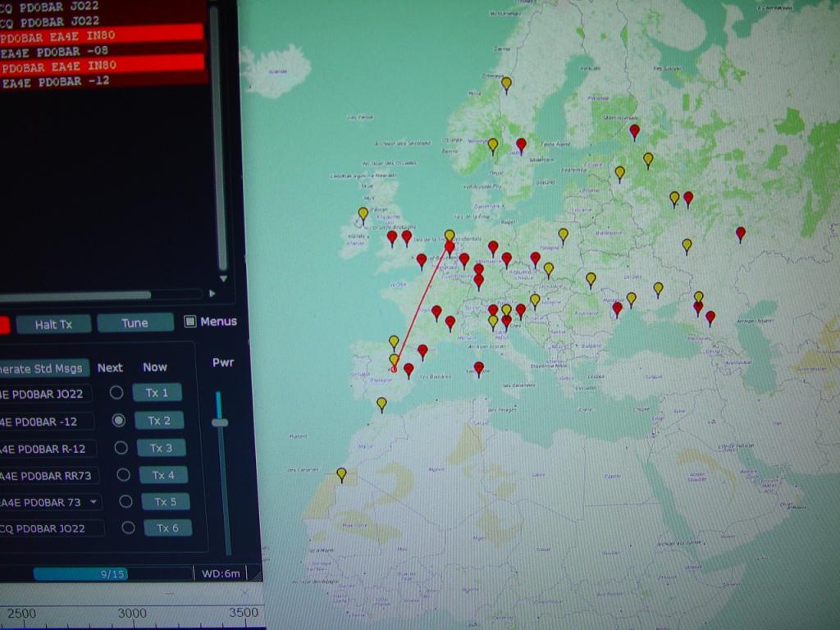840x630 pixels.
Task: Toggle the Menus checkbox
Action: (190, 322)
